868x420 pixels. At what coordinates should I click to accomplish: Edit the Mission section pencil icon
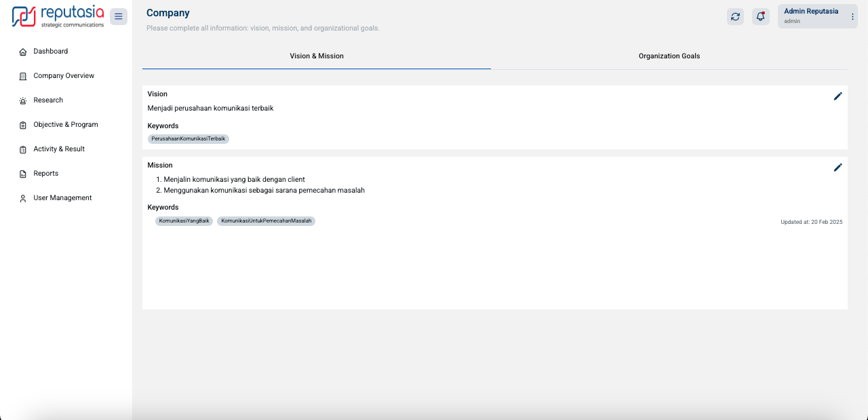pos(837,168)
